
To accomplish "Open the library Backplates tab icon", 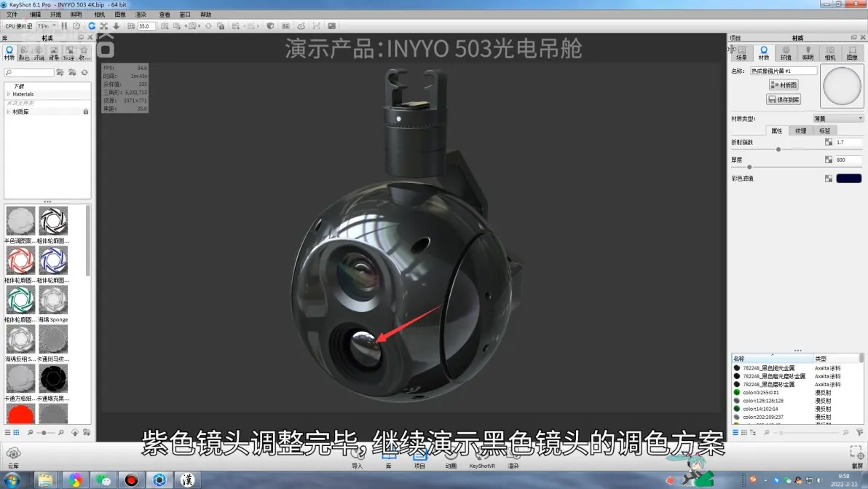I will [x=54, y=53].
